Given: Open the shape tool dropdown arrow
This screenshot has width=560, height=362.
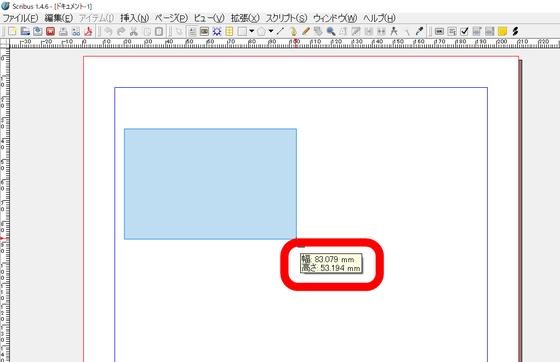Looking at the screenshot, I should [x=252, y=31].
